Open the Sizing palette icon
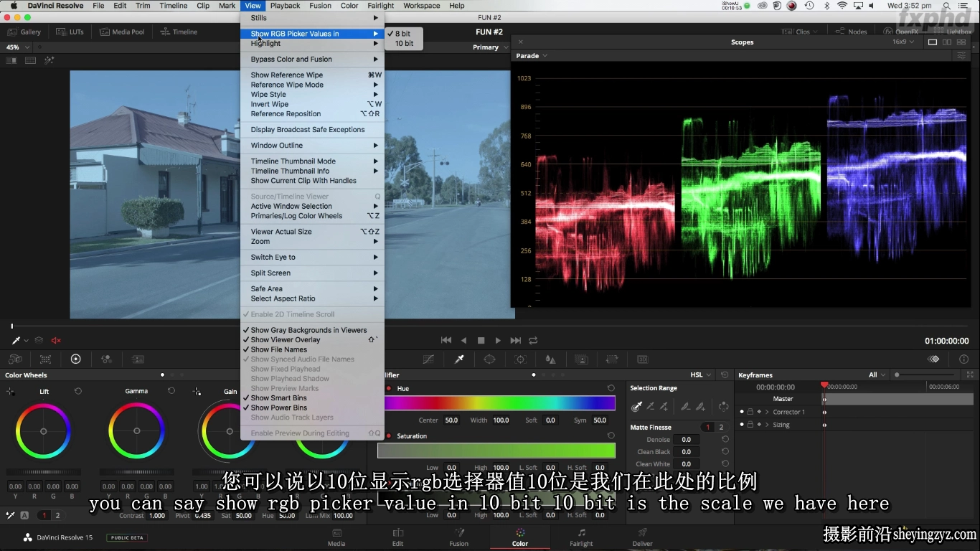 click(612, 359)
